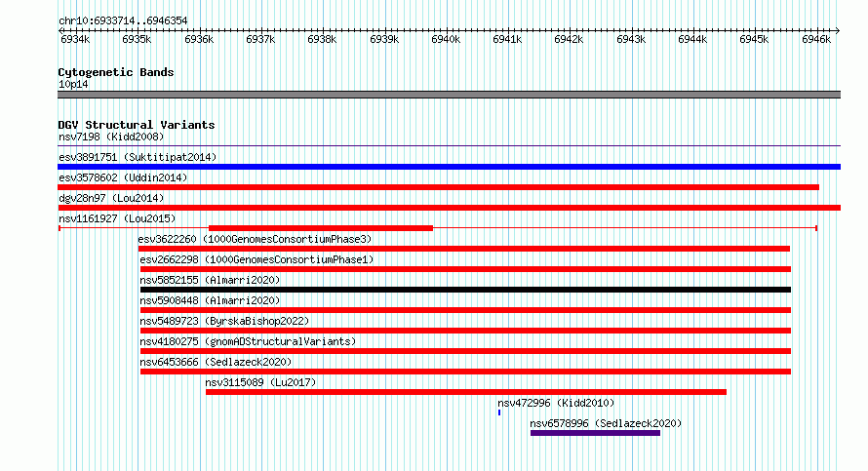Click the small blue nsv472996 marker

[x=499, y=412]
